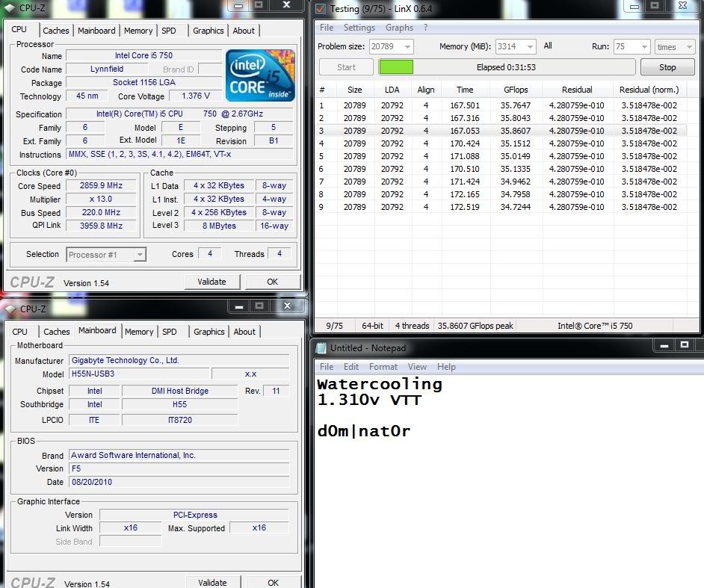Select LinX result row 3 with 35.8607 GFlops
This screenshot has height=588, width=704.
click(501, 131)
